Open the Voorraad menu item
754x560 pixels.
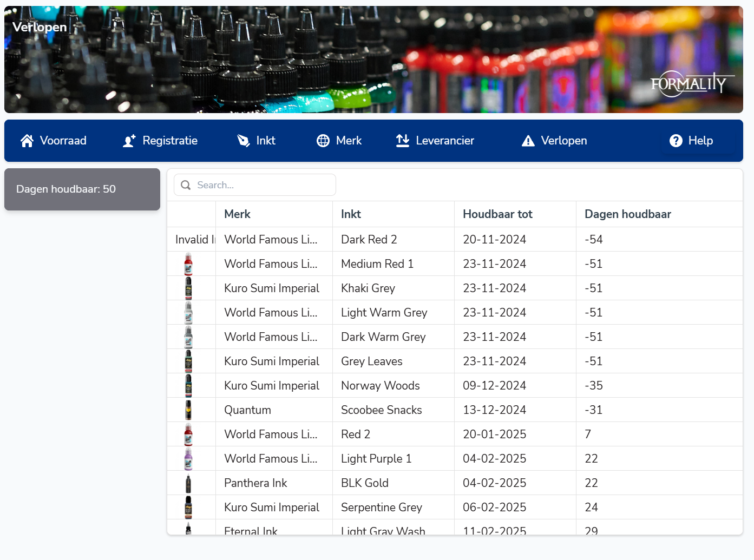click(x=54, y=141)
